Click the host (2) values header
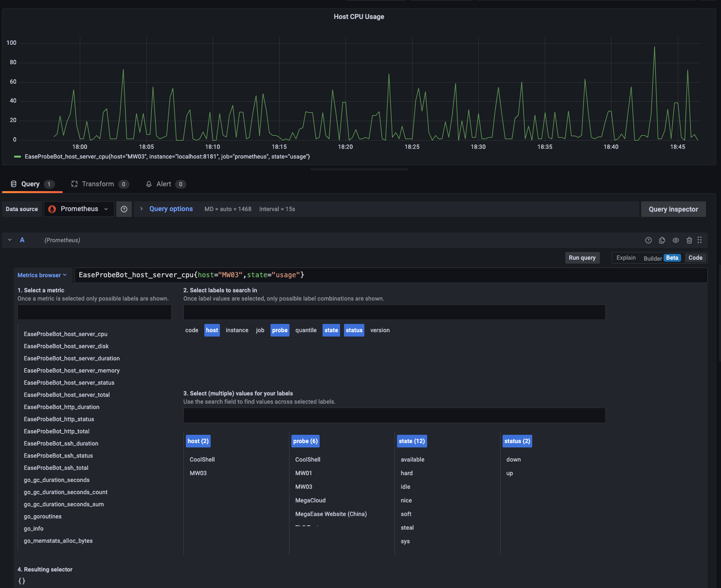This screenshot has height=588, width=721. tap(198, 441)
